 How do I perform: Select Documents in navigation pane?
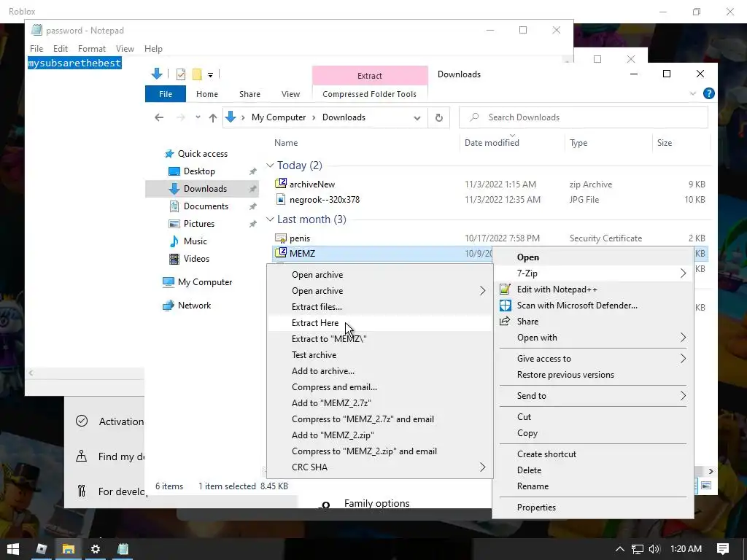(206, 206)
